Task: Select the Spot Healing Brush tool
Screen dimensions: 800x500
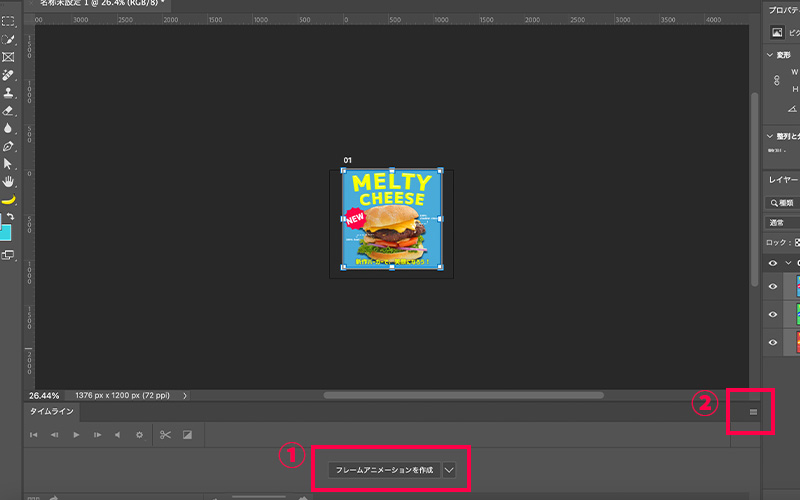Action: click(x=9, y=75)
